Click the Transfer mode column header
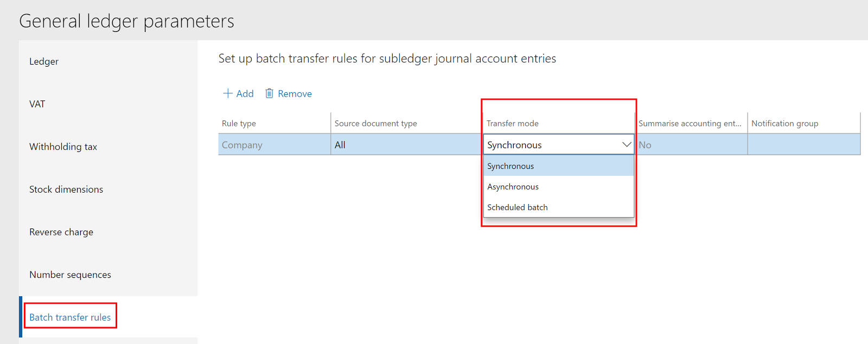The height and width of the screenshot is (344, 868). (513, 123)
